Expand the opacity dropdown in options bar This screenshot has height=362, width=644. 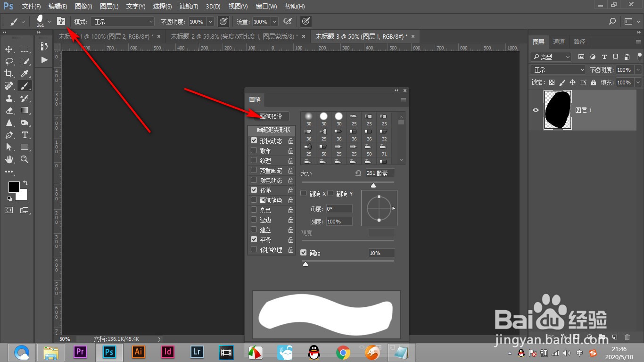210,22
